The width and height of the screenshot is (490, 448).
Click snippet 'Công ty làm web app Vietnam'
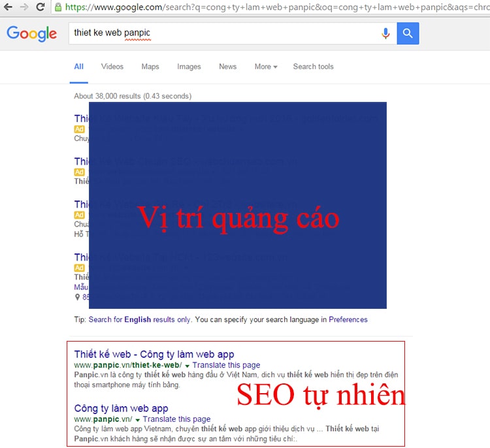(x=227, y=434)
